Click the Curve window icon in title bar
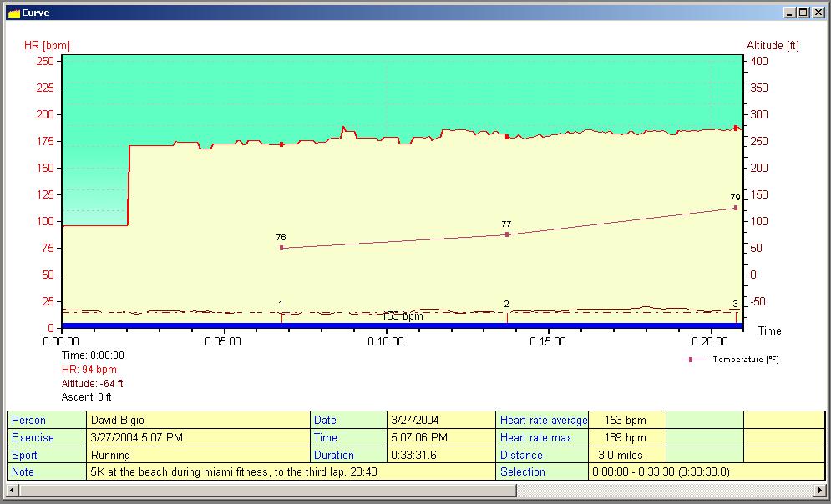The image size is (831, 504). point(13,13)
